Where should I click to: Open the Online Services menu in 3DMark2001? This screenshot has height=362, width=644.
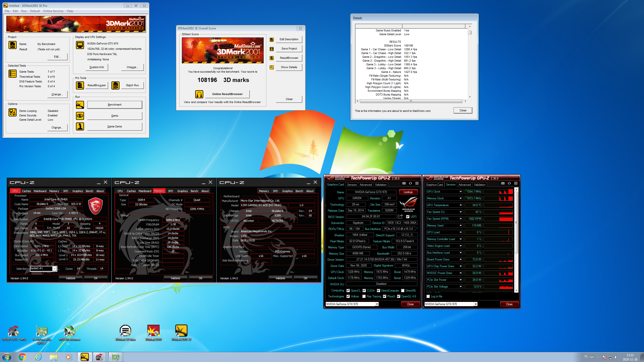click(53, 11)
